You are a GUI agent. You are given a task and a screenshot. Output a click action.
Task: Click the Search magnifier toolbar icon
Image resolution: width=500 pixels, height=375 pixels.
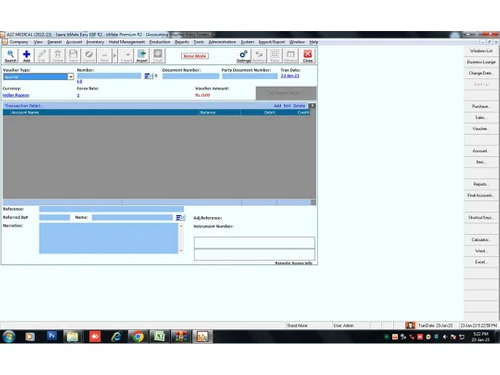(10, 56)
